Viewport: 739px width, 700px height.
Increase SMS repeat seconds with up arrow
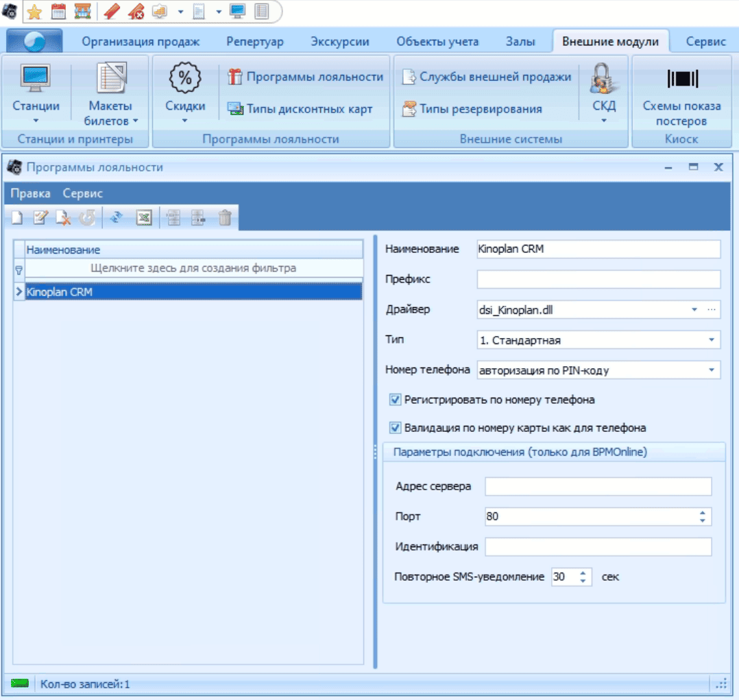(583, 573)
